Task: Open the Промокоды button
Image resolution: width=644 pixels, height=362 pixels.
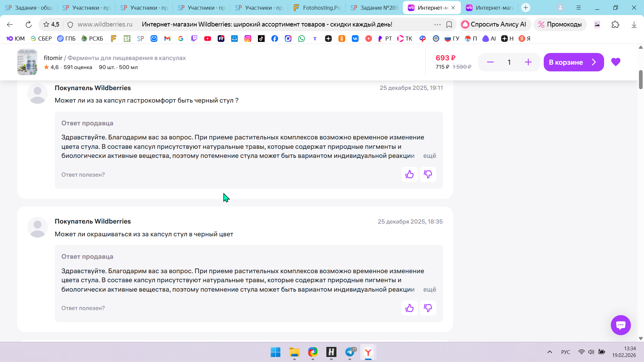Action: (560, 24)
